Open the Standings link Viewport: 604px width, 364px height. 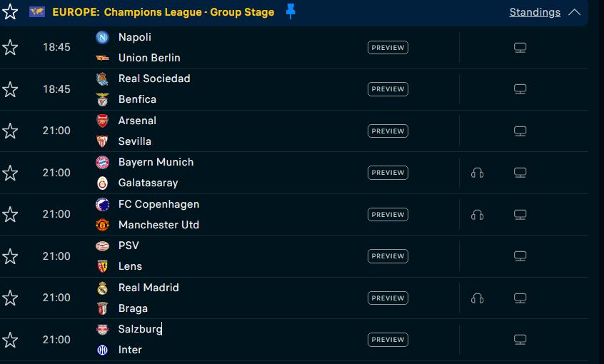click(x=535, y=12)
